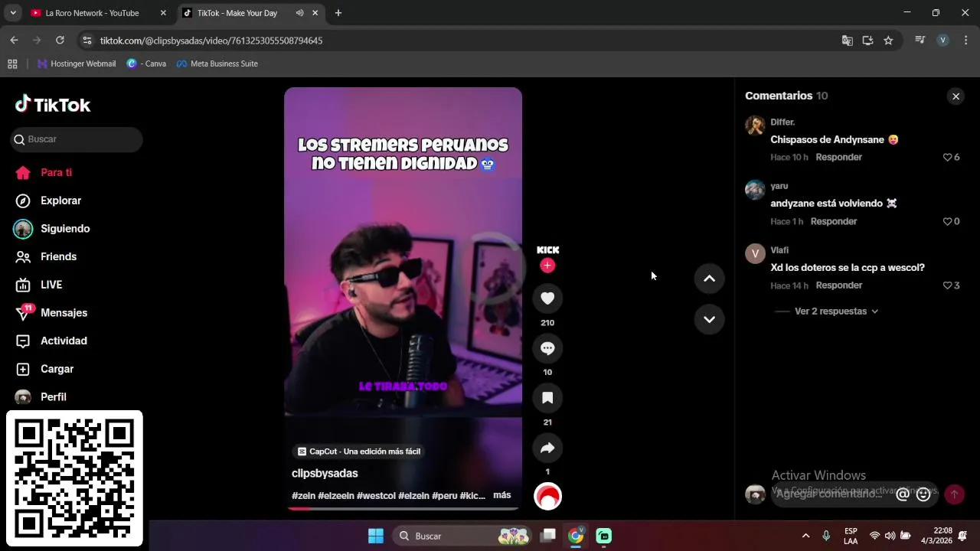The width and height of the screenshot is (980, 551).
Task: Click the address bar URL
Action: pos(211,41)
